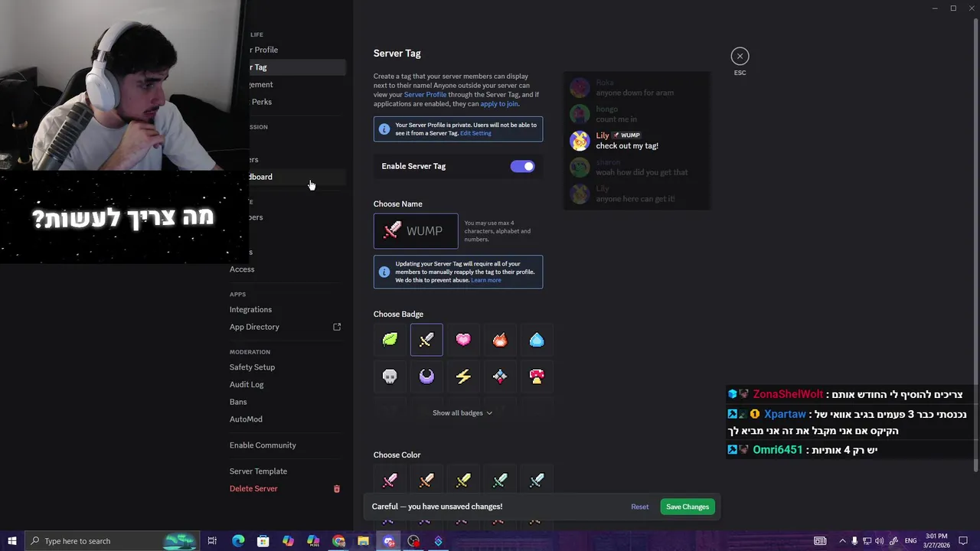Open Google Chrome from taskbar
The height and width of the screenshot is (551, 980).
[x=338, y=541]
